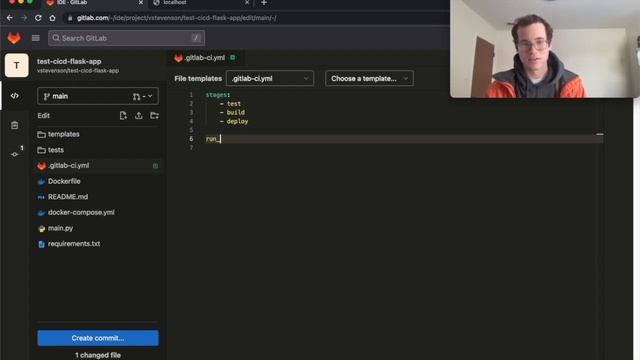Click the test stage text on line 2
Image resolution: width=640 pixels, height=360 pixels.
coord(234,104)
